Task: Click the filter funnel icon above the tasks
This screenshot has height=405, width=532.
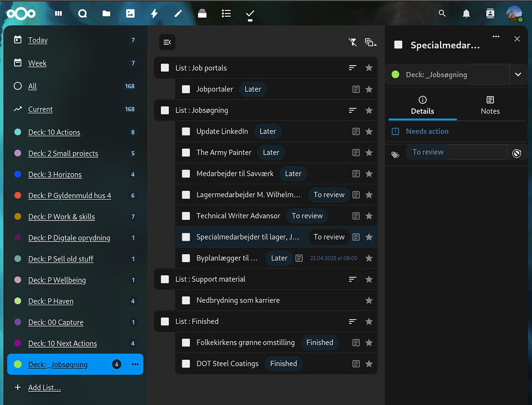Action: click(353, 42)
